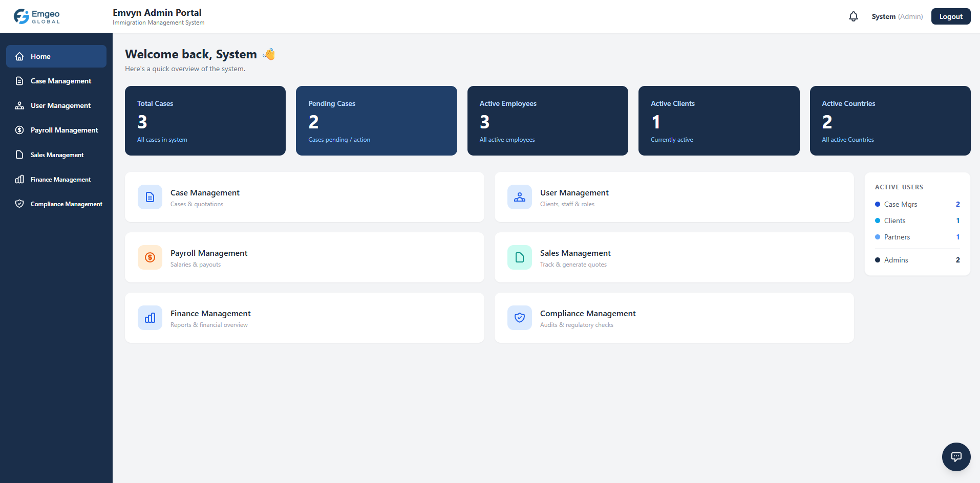Open the chat support bubble
Screen dimensions: 980x483
956,456
